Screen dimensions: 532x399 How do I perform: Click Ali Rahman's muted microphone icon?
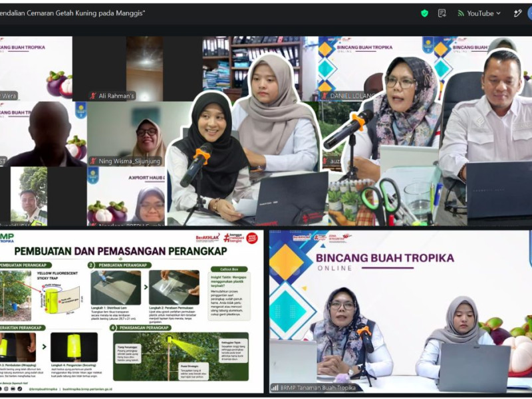click(x=93, y=96)
